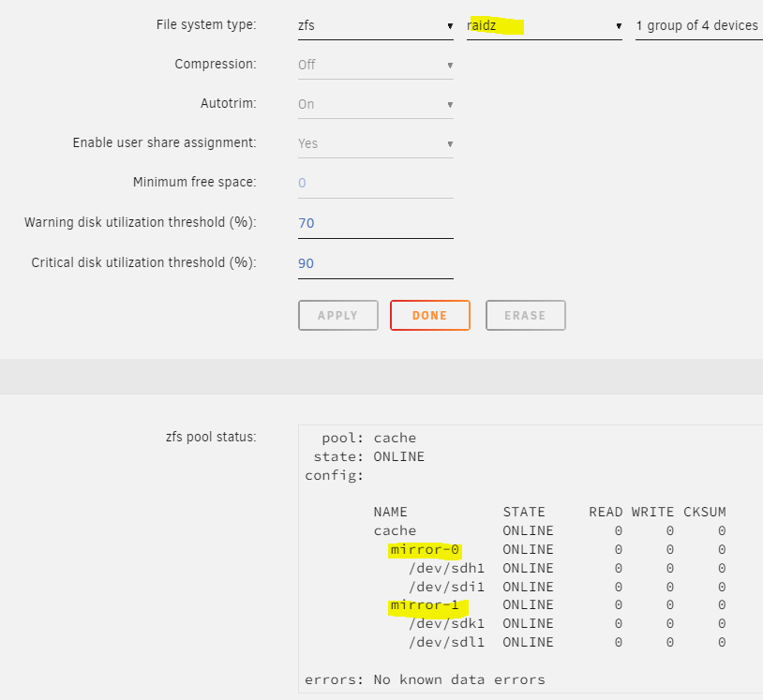Click the '/dev/sdk1' device entry

click(447, 623)
